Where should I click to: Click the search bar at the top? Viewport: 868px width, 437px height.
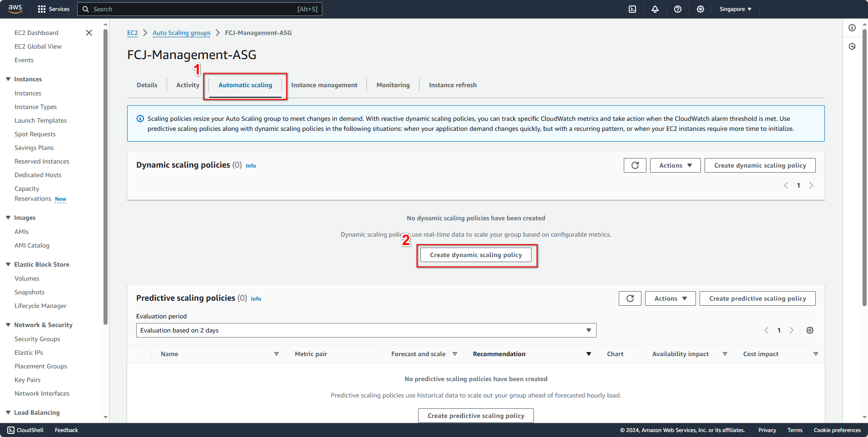pos(200,9)
